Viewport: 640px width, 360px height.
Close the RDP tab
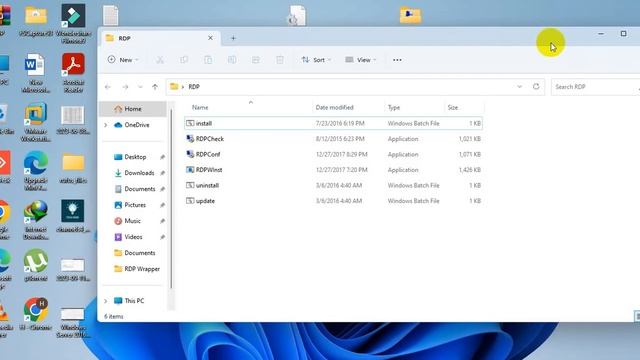[x=210, y=38]
